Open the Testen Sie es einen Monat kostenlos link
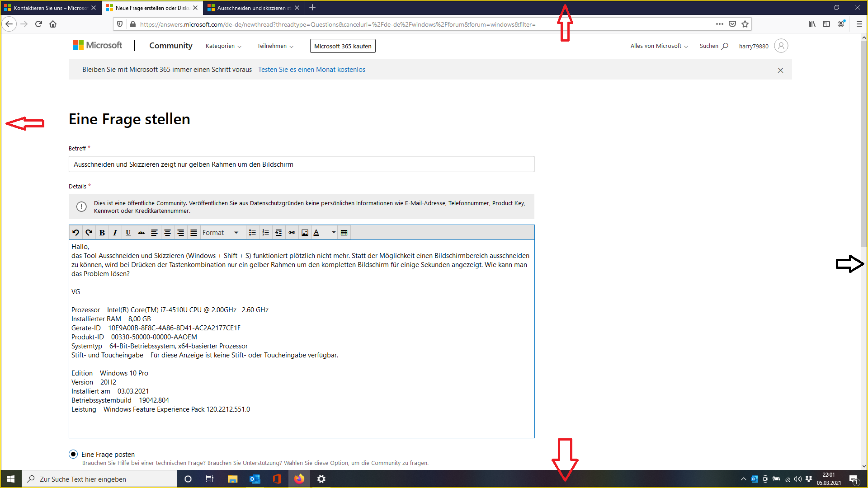Screen dimensions: 868x488 311,70
